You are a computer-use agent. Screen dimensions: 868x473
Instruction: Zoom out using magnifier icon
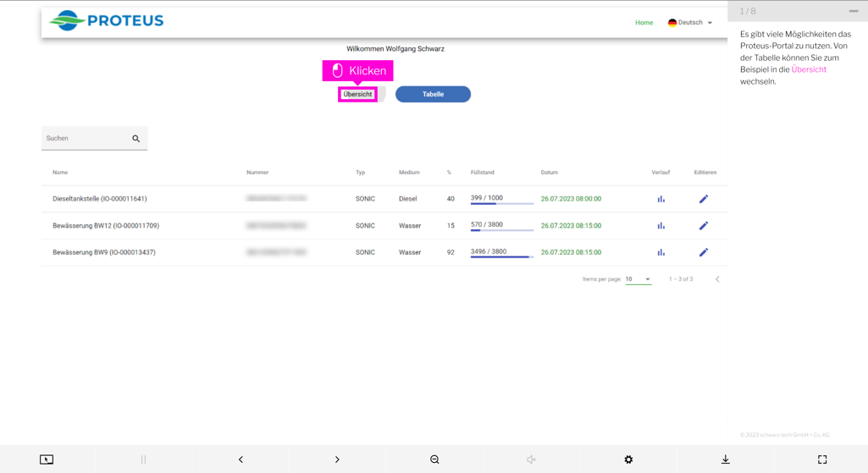(434, 459)
